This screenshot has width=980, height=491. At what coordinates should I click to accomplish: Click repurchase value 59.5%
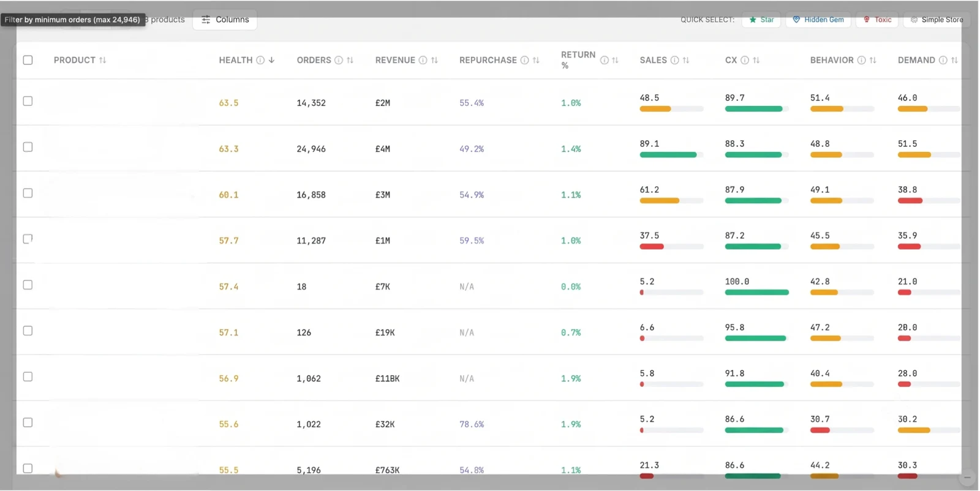point(472,241)
